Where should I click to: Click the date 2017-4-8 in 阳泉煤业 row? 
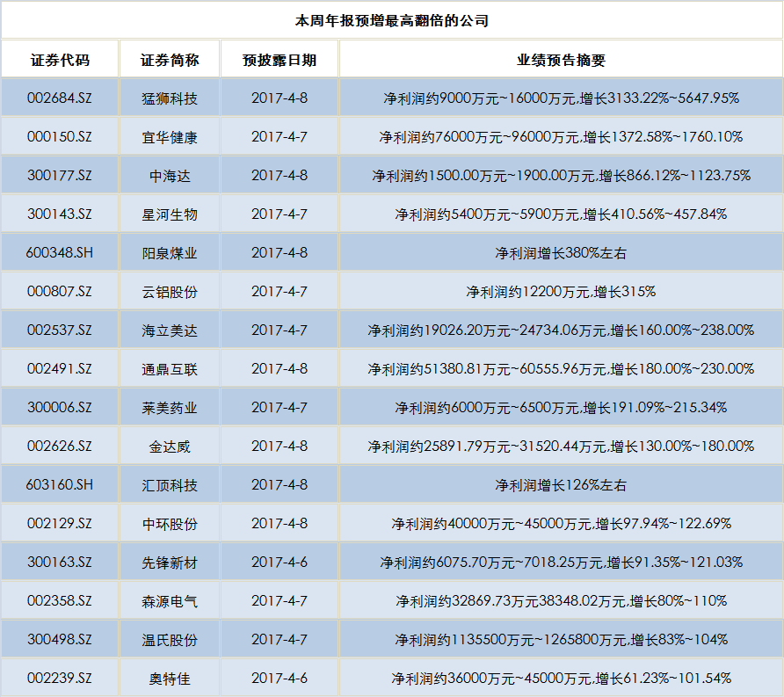(279, 252)
